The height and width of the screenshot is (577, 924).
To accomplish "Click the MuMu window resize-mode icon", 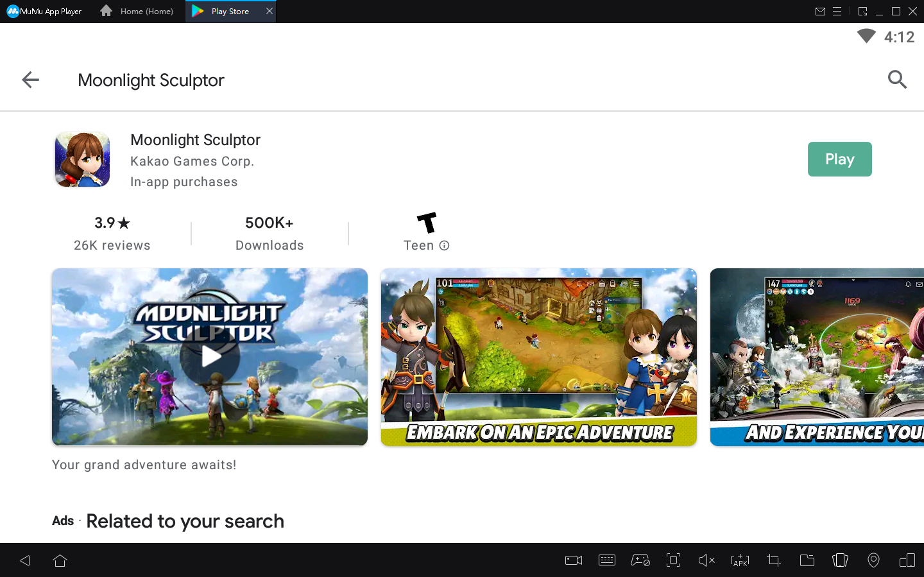I will tap(862, 12).
